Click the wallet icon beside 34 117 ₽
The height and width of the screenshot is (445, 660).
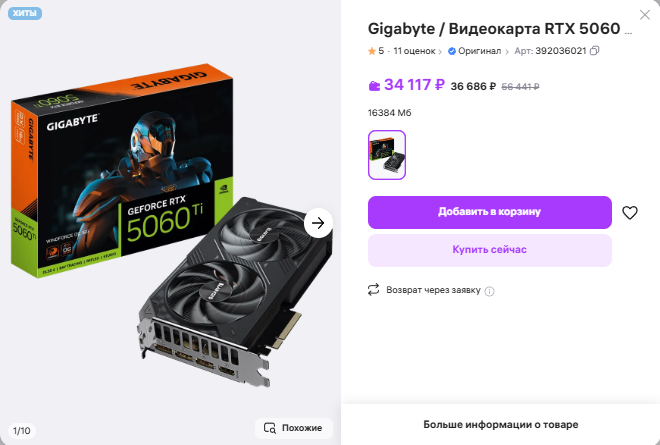[374, 86]
